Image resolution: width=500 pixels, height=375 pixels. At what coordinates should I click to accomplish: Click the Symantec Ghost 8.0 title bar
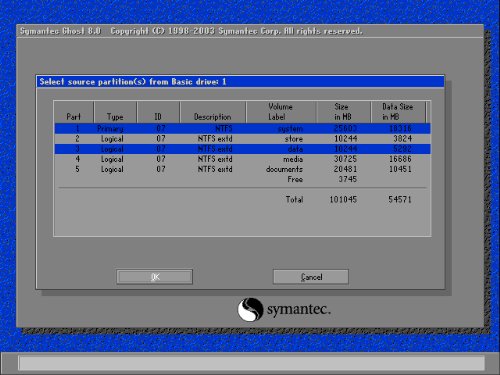(x=250, y=31)
